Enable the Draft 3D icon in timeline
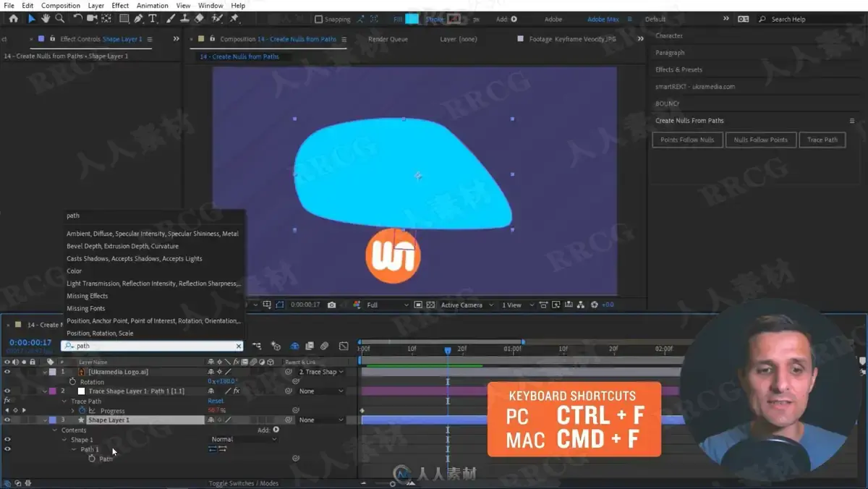 point(276,346)
